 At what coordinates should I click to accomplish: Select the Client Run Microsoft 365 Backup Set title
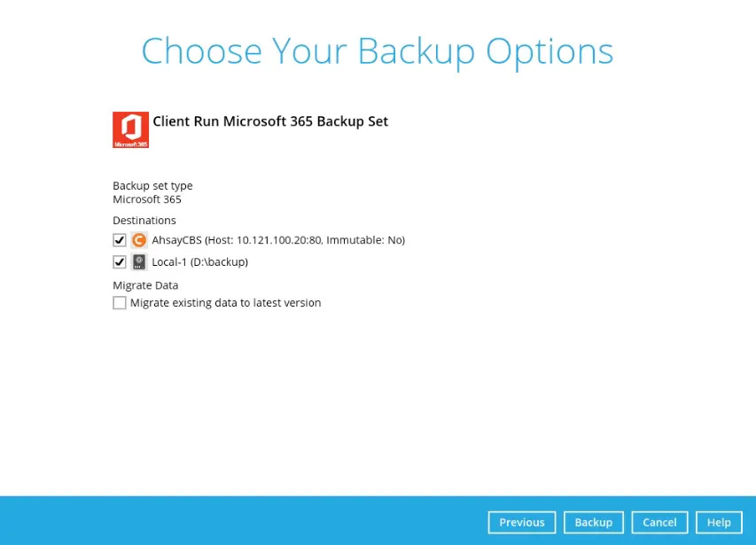click(x=269, y=121)
